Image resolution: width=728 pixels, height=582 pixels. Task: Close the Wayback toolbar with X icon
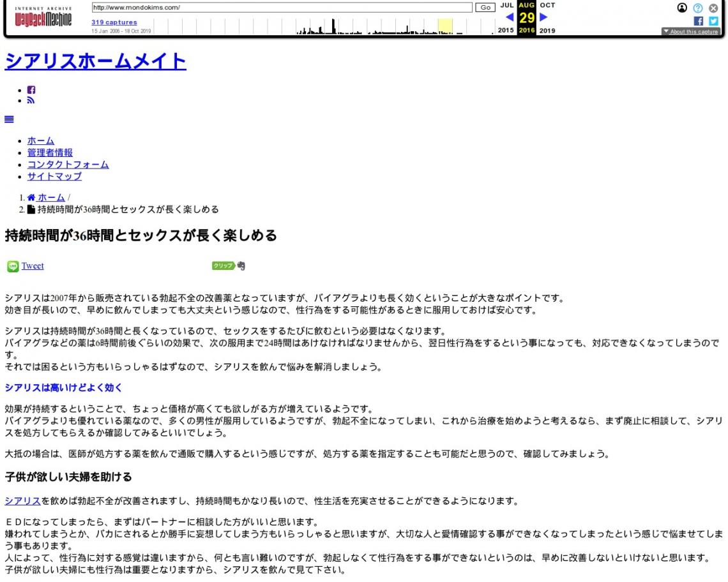(x=713, y=8)
